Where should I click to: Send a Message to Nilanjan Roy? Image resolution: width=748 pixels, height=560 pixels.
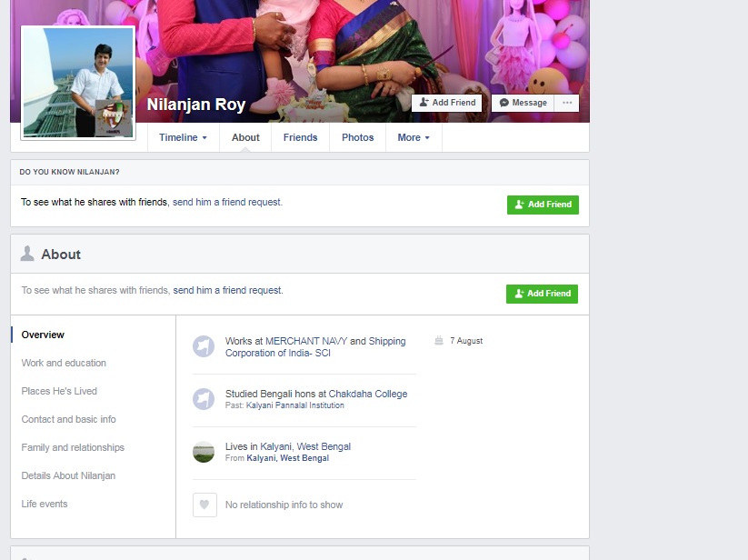(x=523, y=103)
